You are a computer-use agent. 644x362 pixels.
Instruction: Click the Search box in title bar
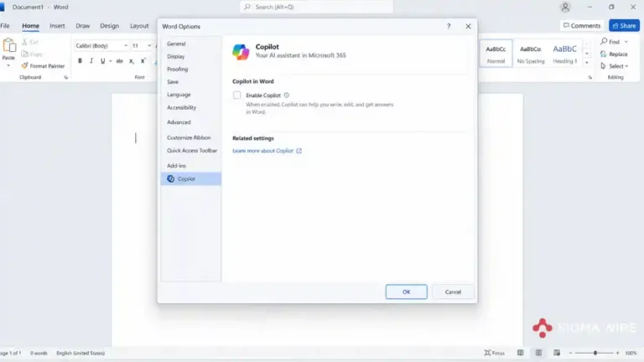pyautogui.click(x=317, y=7)
